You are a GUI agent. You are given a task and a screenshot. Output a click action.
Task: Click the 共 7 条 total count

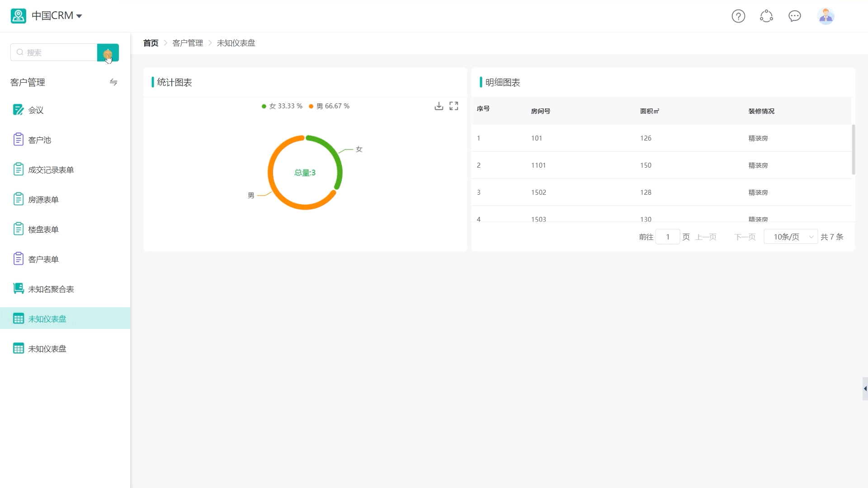(832, 237)
